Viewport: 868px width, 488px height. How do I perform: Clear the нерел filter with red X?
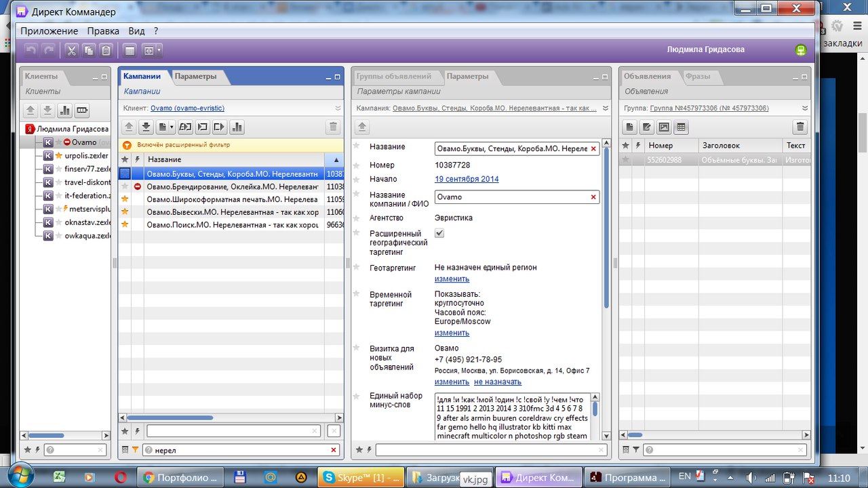(333, 449)
